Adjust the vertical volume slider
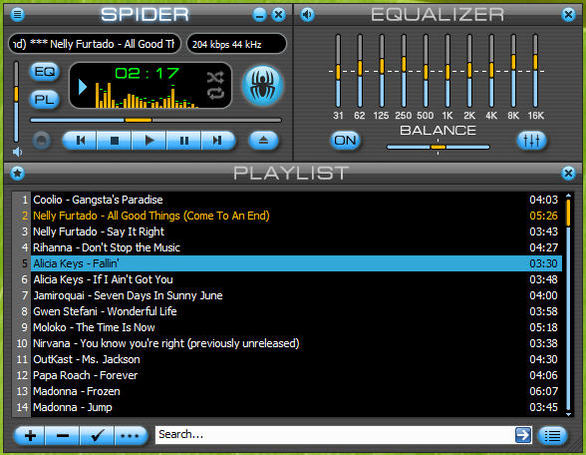Image resolution: width=586 pixels, height=455 pixels. tap(16, 102)
